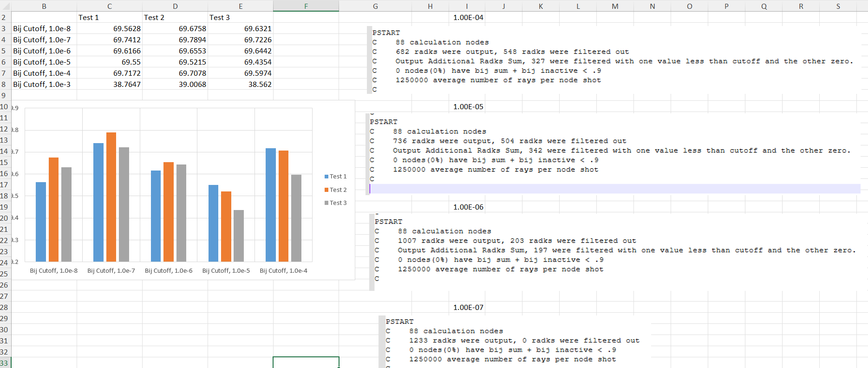The width and height of the screenshot is (868, 368).
Task: Click the 'Test 3' chart legend entry
Action: 336,203
